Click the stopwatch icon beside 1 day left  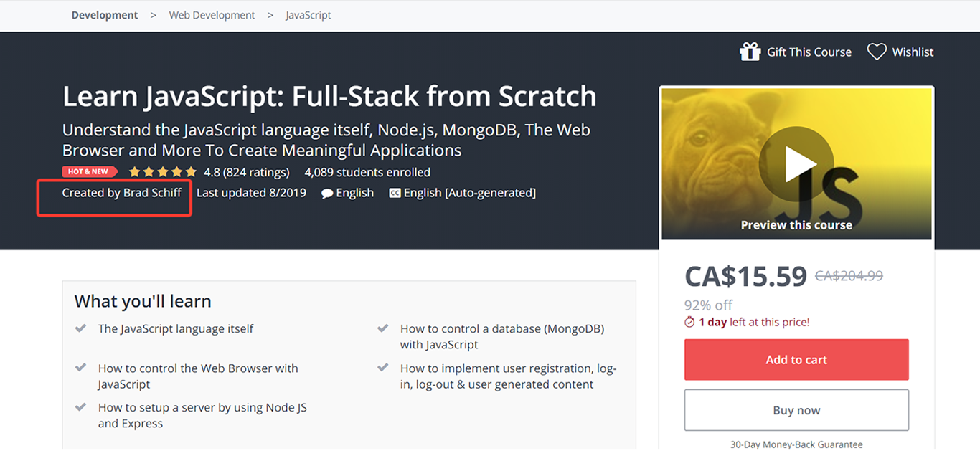coord(689,323)
